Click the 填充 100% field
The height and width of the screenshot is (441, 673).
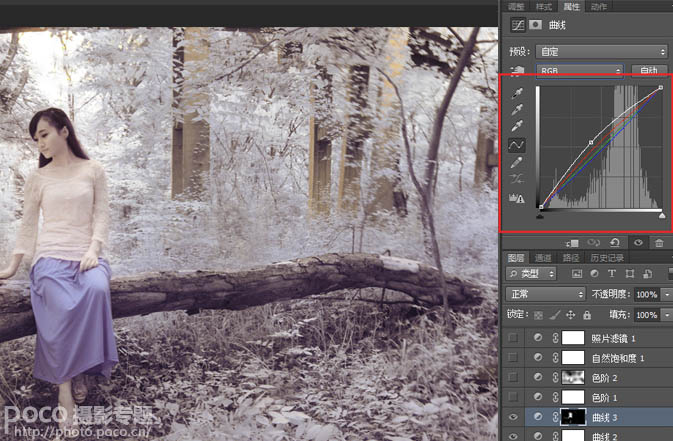(647, 315)
